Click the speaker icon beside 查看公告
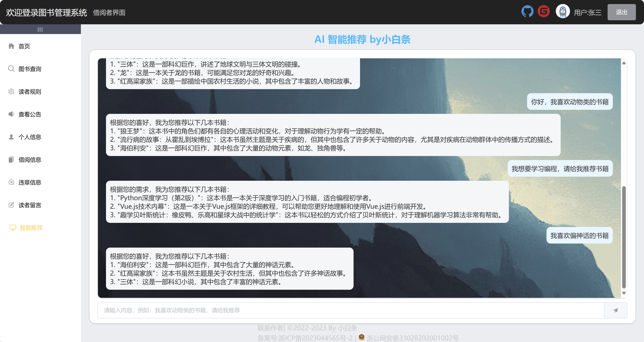Image resolution: width=644 pixels, height=342 pixels. tap(11, 114)
